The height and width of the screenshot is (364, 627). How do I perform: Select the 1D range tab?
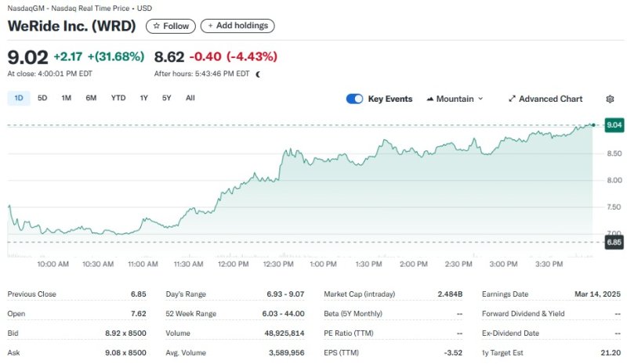(x=19, y=98)
